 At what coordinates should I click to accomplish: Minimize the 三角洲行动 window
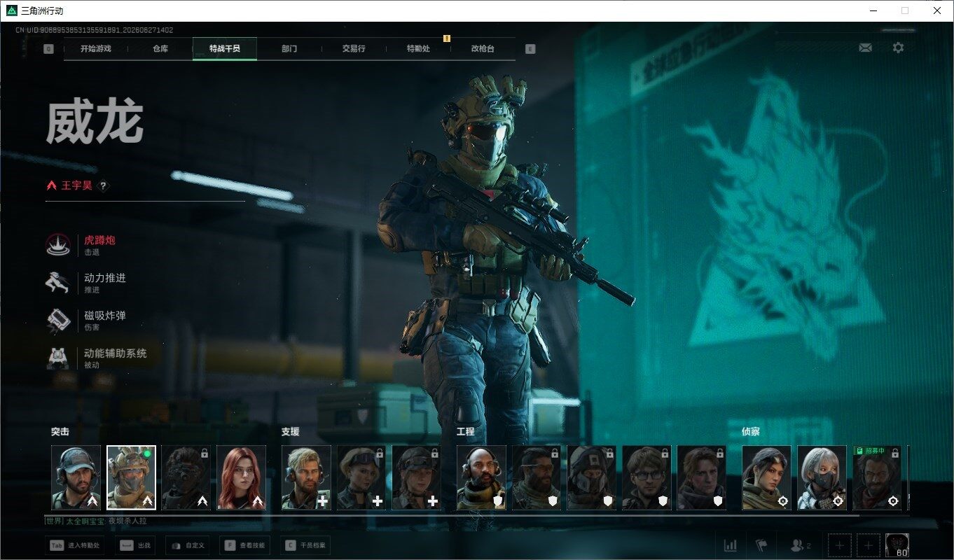(873, 10)
